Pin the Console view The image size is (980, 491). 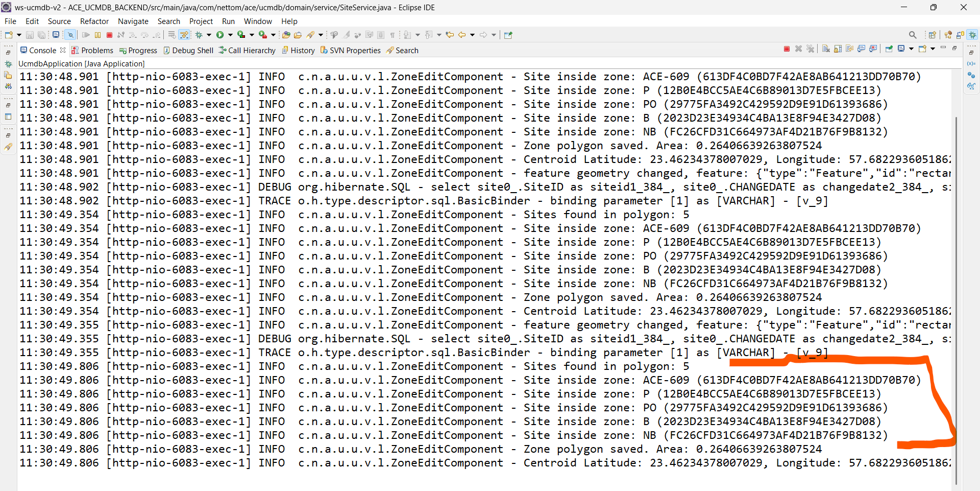[x=889, y=49]
